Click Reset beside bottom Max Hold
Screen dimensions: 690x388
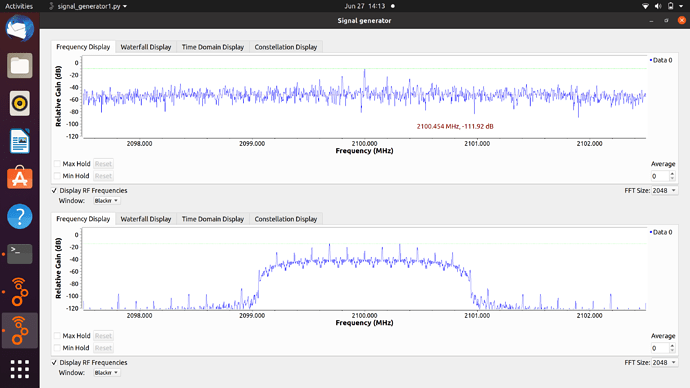pos(103,336)
